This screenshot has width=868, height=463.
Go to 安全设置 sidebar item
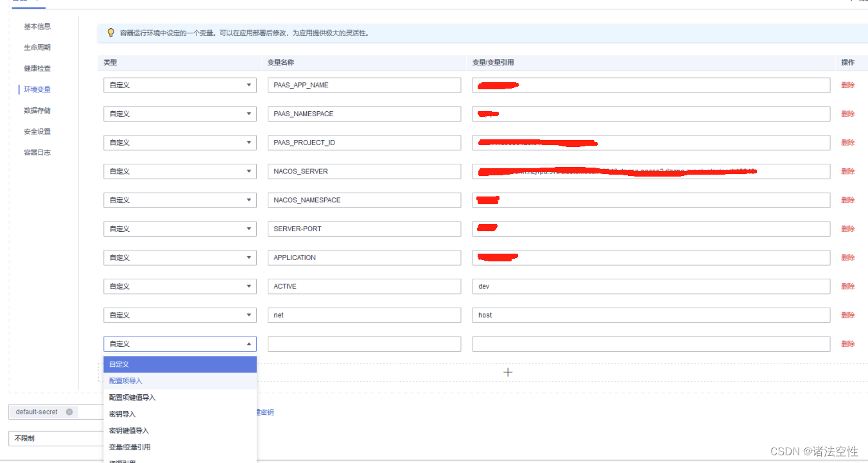coord(37,132)
